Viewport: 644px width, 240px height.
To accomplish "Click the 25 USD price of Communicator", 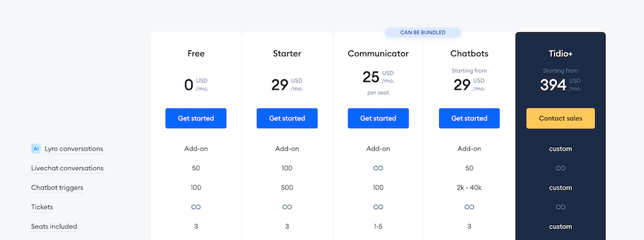I will tap(378, 77).
